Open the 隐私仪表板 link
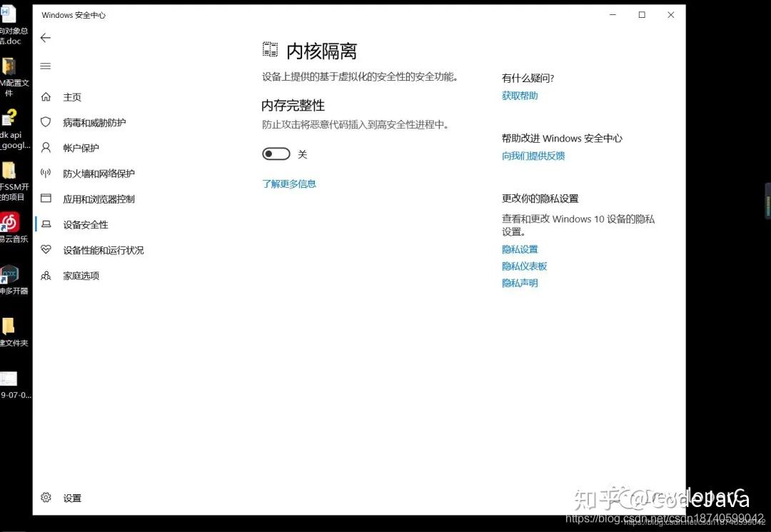The image size is (771, 532). (525, 266)
